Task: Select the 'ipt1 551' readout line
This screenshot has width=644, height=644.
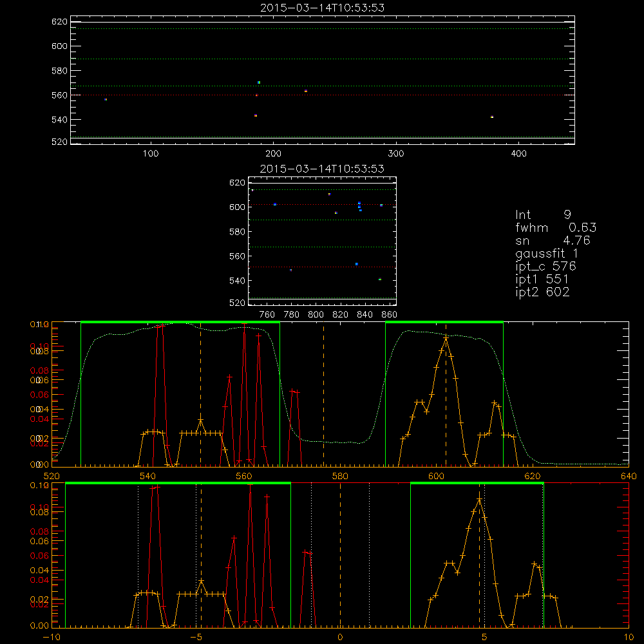Action: tap(542, 279)
